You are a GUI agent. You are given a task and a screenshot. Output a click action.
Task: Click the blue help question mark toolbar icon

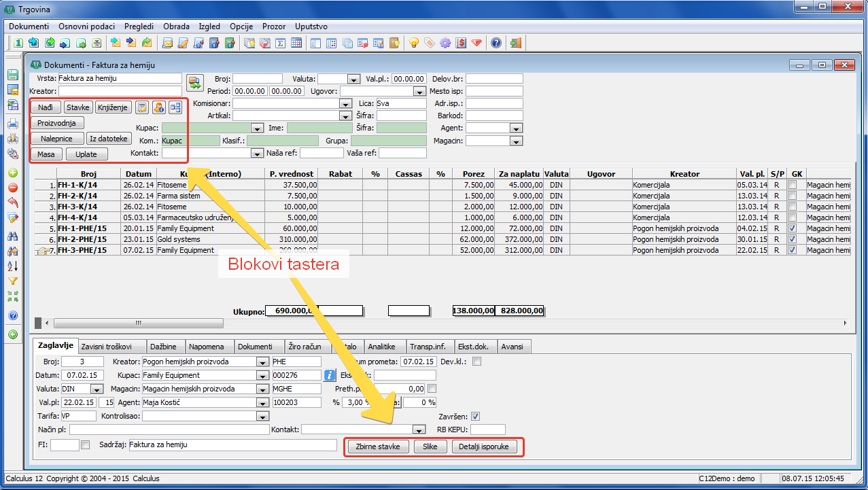click(496, 43)
